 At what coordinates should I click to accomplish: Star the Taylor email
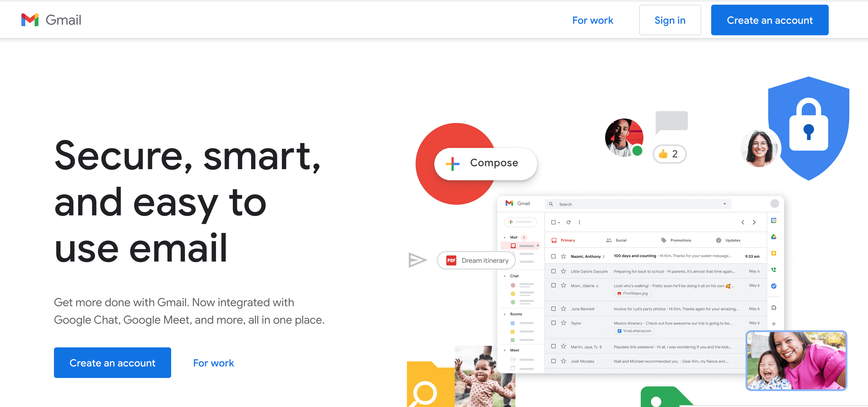(x=563, y=323)
